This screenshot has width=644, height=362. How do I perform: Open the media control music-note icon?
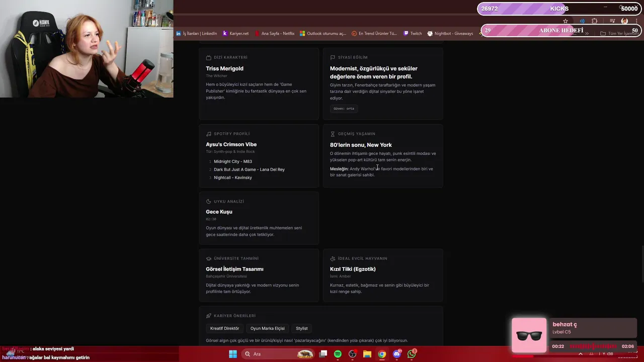coord(612,21)
